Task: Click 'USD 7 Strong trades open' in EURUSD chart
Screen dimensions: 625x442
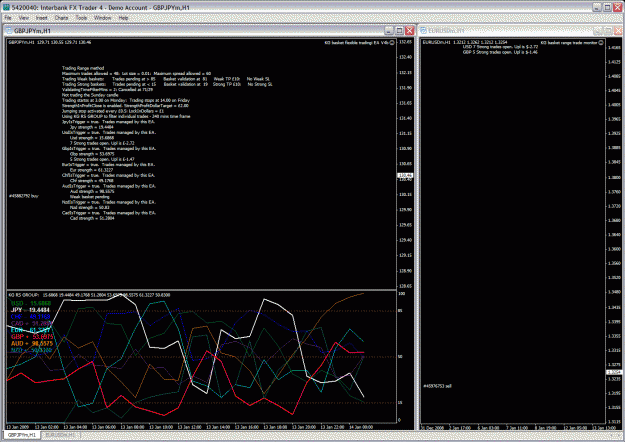Action: (x=500, y=47)
